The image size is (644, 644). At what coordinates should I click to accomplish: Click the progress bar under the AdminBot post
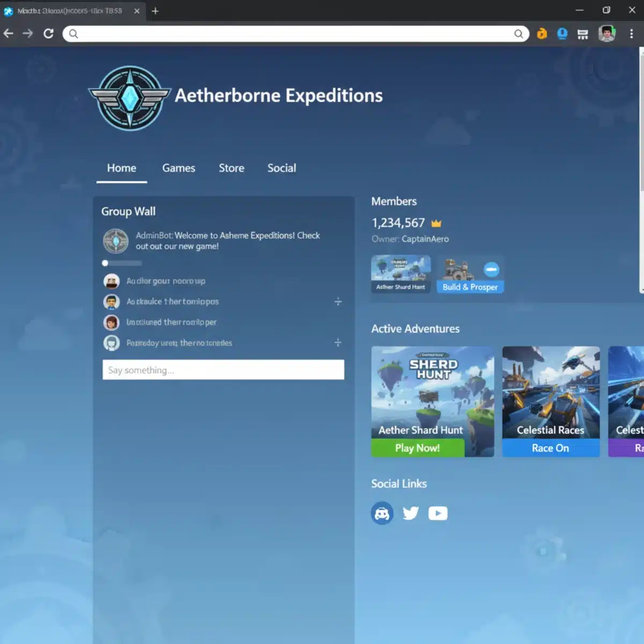click(x=122, y=263)
